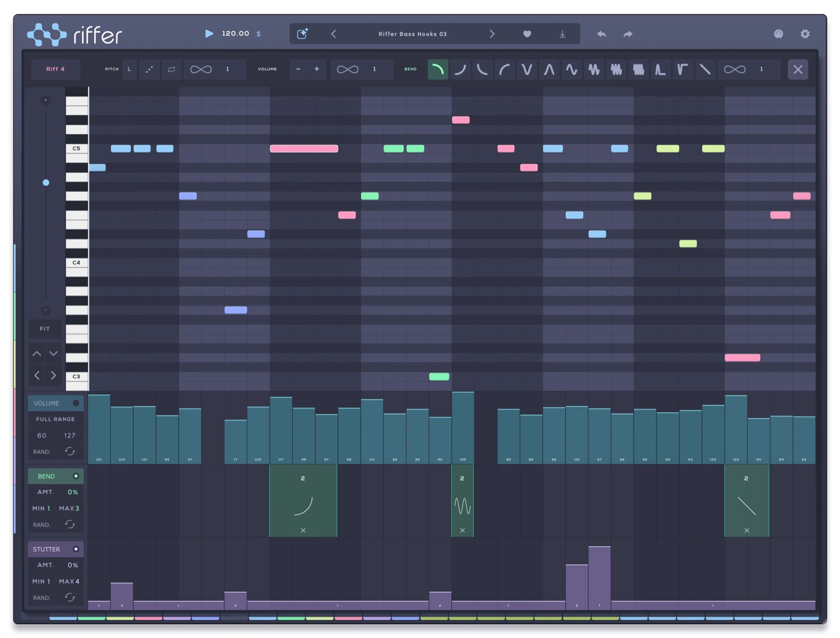Remove the sine wave bend with its X
Viewport: 840px width, 638px height.
point(462,530)
